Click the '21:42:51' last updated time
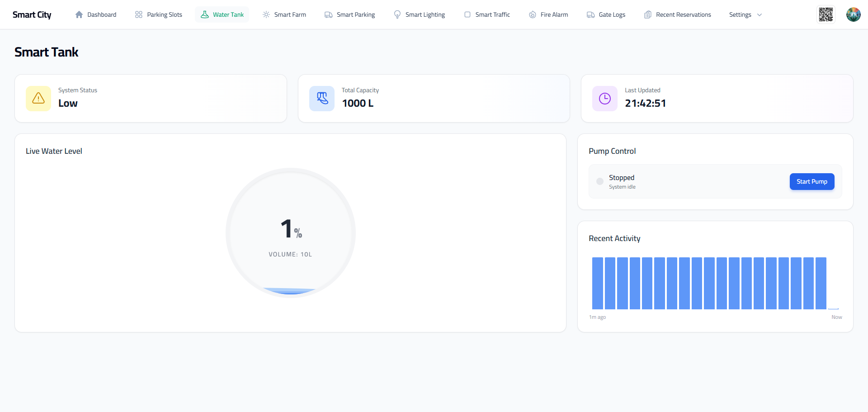Image resolution: width=868 pixels, height=412 pixels. coord(646,103)
